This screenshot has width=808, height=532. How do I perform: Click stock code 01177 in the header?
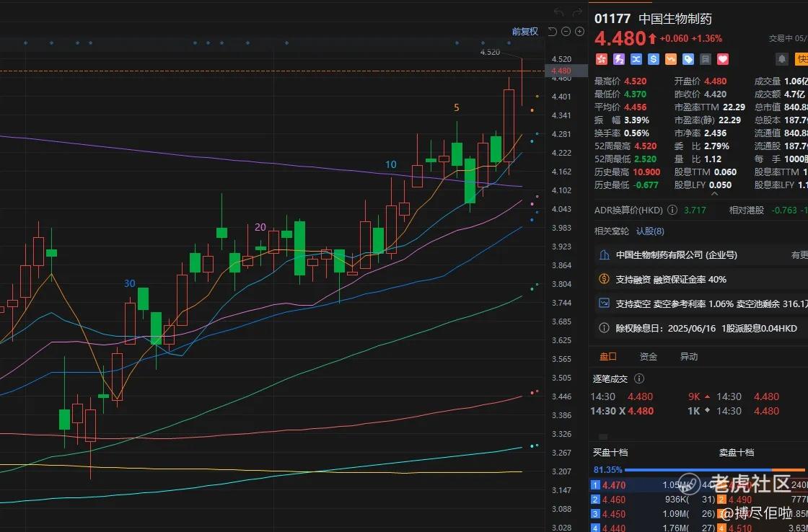click(x=612, y=19)
